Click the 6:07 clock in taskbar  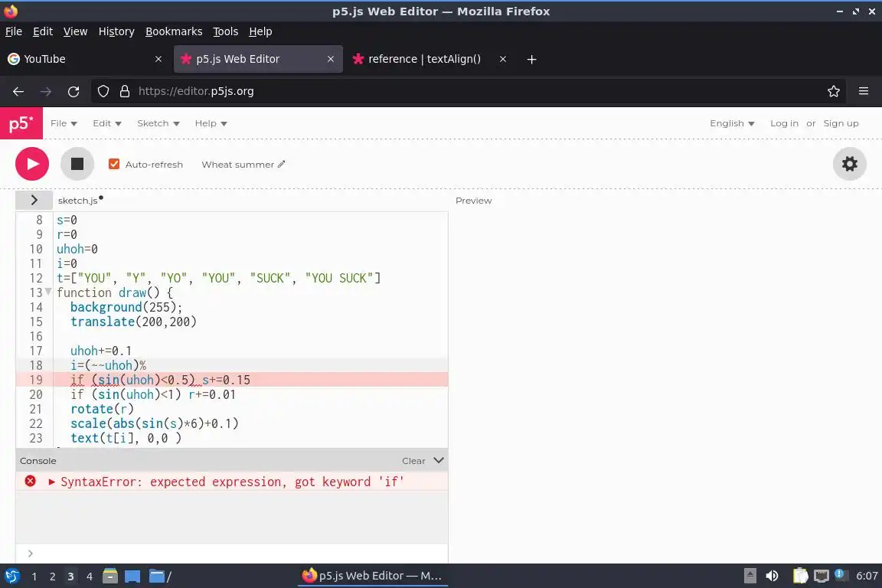[x=867, y=576]
